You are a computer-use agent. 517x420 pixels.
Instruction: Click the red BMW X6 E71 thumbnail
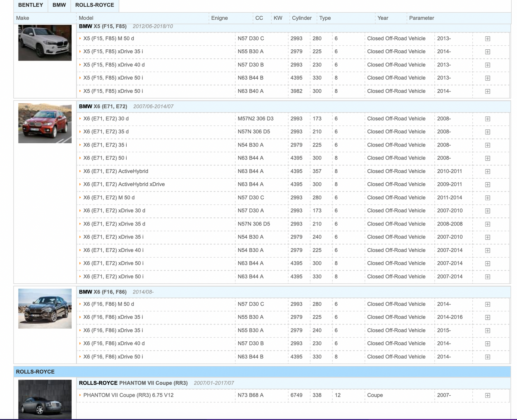point(45,123)
